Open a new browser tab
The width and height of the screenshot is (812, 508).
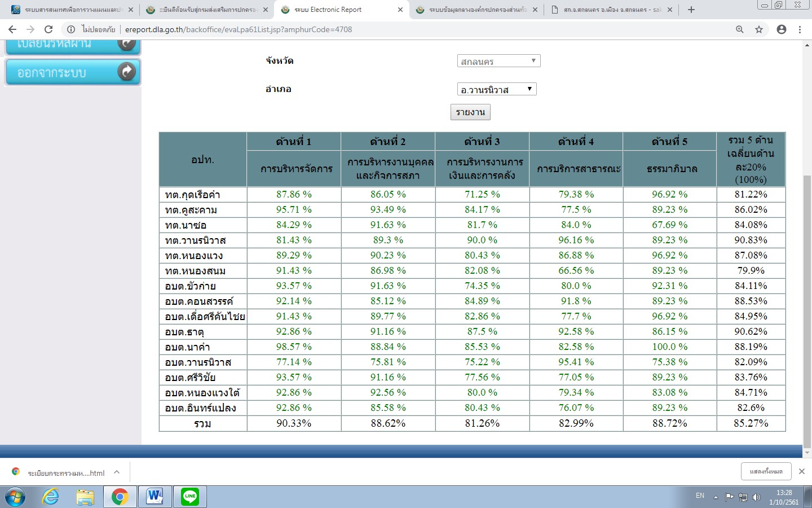pyautogui.click(x=691, y=10)
